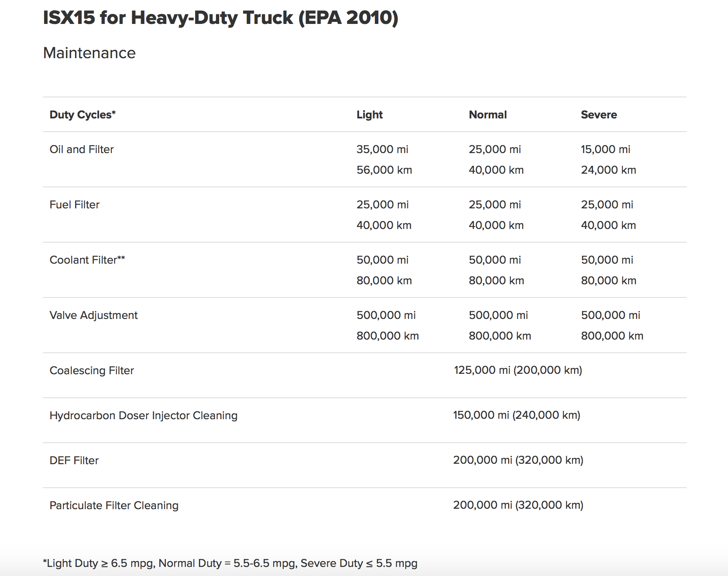Click the Maintenance subheading
The image size is (728, 576).
click(89, 53)
